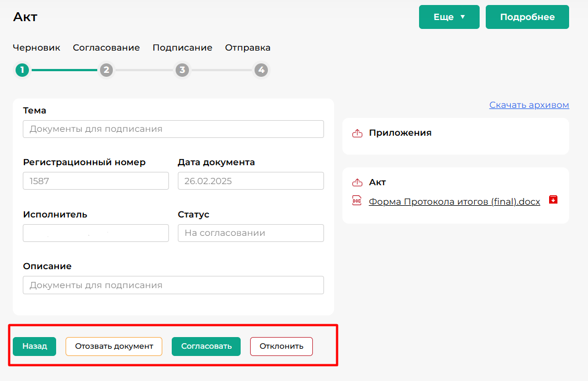The width and height of the screenshot is (588, 381).
Task: Focus the Тема input field
Action: tap(173, 129)
